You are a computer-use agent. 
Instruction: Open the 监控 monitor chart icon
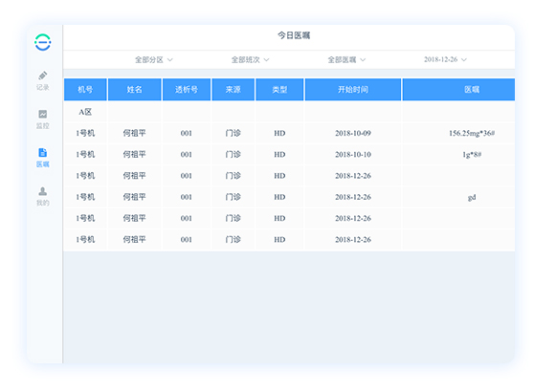[x=42, y=114]
